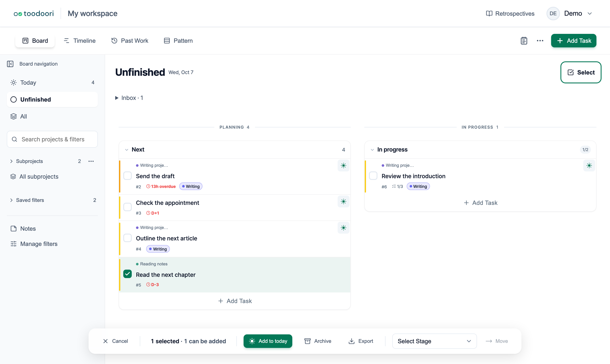Screen dimensions: 610x364
Task: Expand the Subprojects tree chevron
Action: 11,161
